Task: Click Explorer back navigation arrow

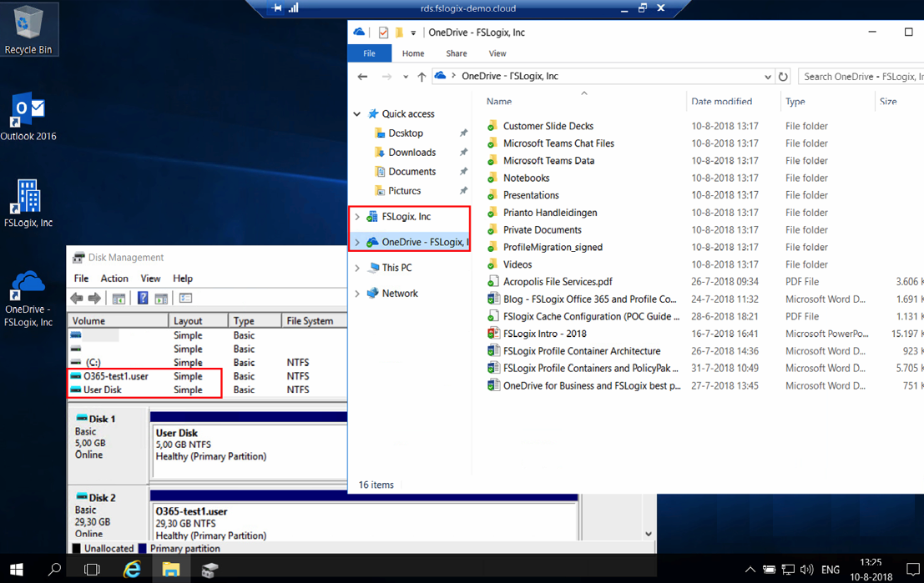Action: [x=362, y=77]
